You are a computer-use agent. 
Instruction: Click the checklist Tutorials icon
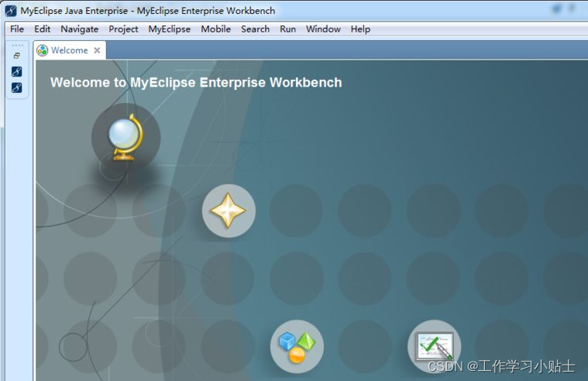tap(435, 346)
